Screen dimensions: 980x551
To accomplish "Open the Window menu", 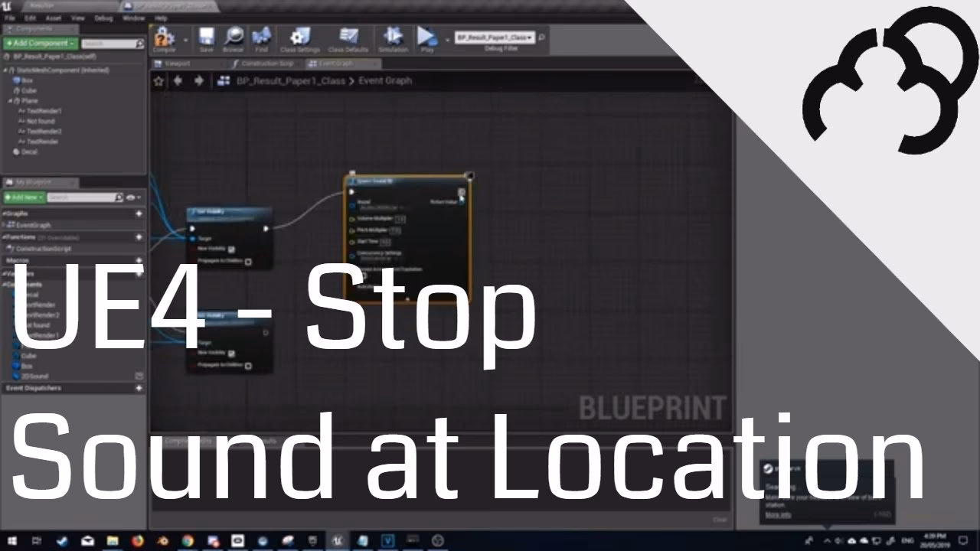I will coord(133,18).
